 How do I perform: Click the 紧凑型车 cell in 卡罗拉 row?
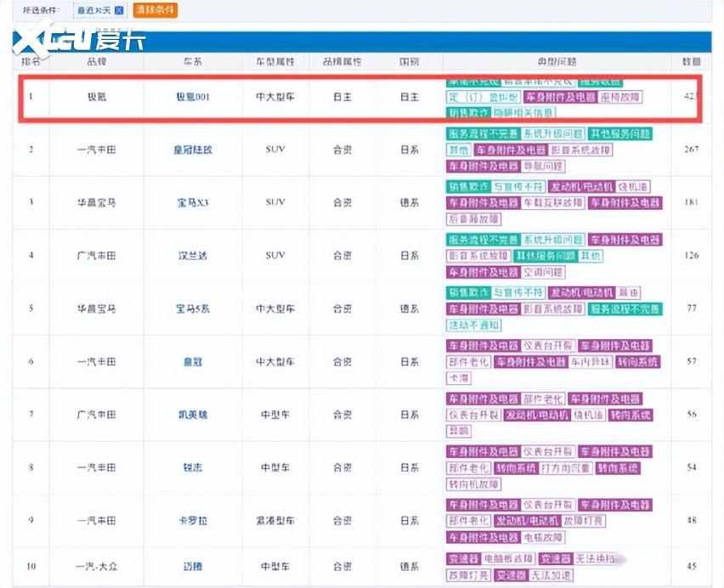coord(275,521)
